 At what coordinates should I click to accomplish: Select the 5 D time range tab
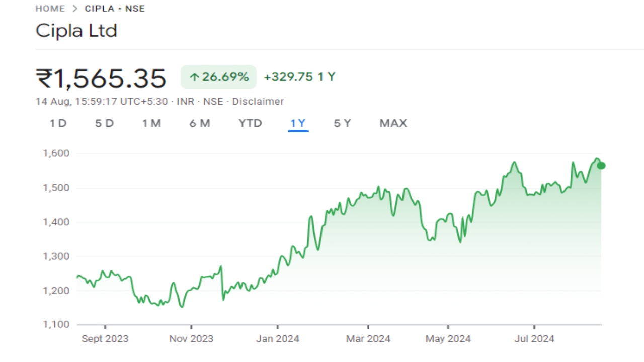point(105,123)
